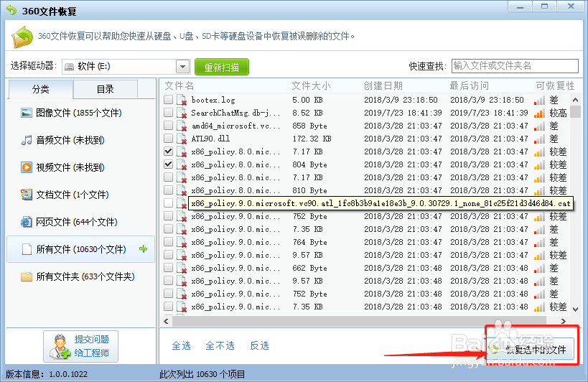Click the file name bootex.log
Screen dimensions: 588x382
213,100
